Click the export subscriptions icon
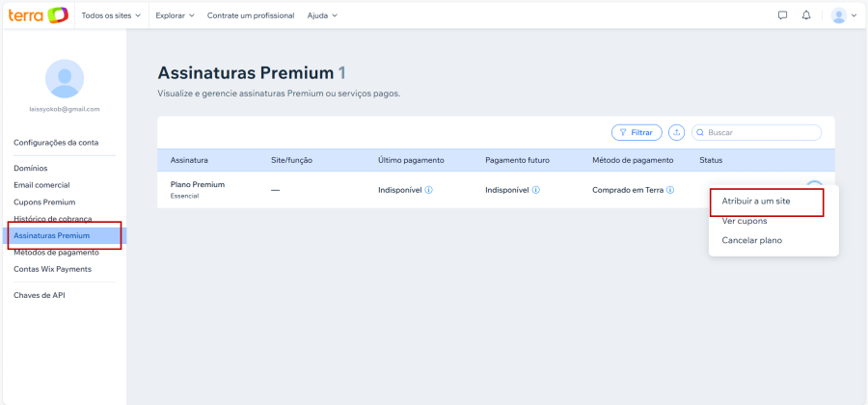Viewport: 868px width, 405px height. coord(676,132)
